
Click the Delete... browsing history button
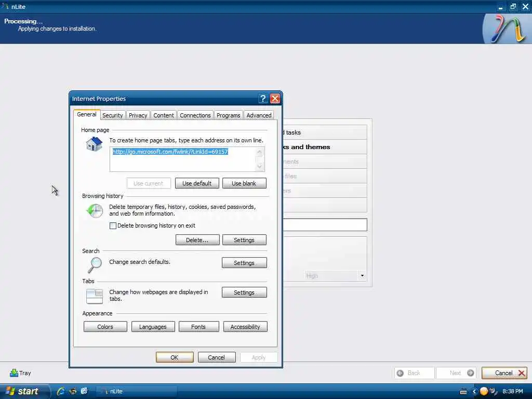[197, 240]
